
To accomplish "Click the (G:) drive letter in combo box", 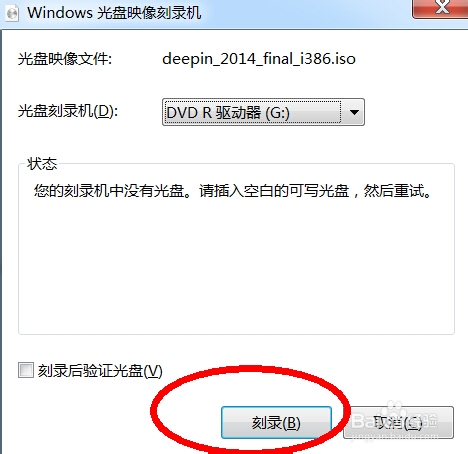I will coord(277,113).
